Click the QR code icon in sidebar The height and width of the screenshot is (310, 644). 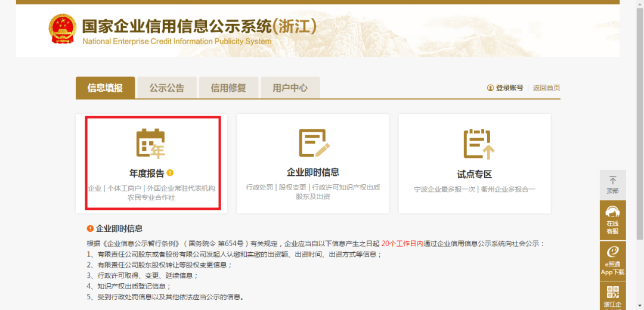[613, 292]
